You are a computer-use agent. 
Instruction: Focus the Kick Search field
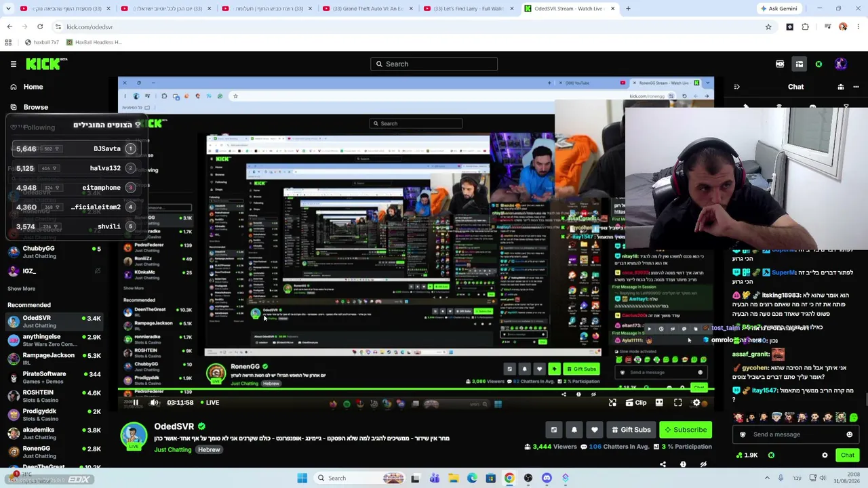434,64
